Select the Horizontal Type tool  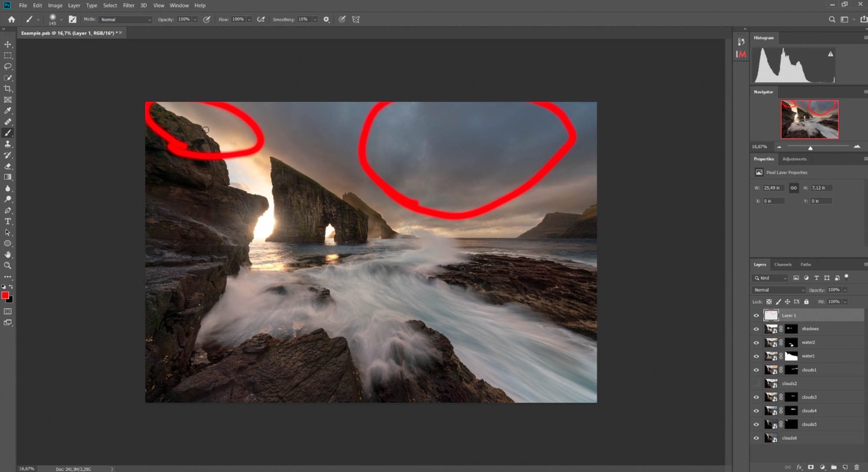8,222
